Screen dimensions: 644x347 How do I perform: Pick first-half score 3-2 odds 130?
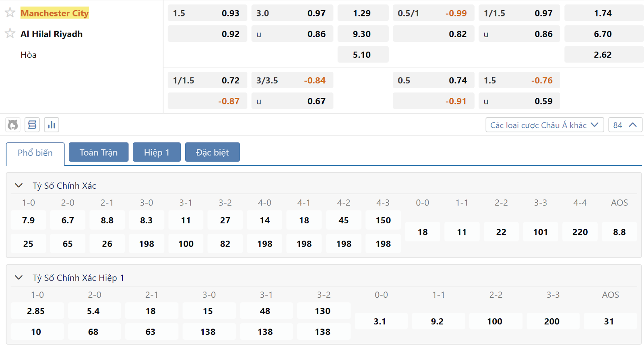(x=324, y=311)
